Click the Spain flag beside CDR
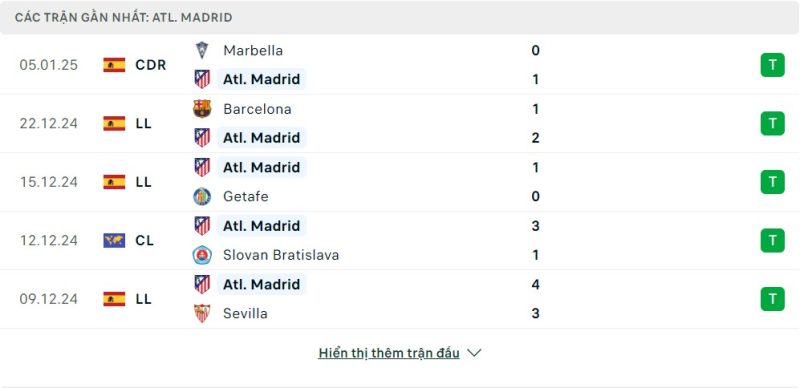The image size is (800, 388). pos(114,65)
